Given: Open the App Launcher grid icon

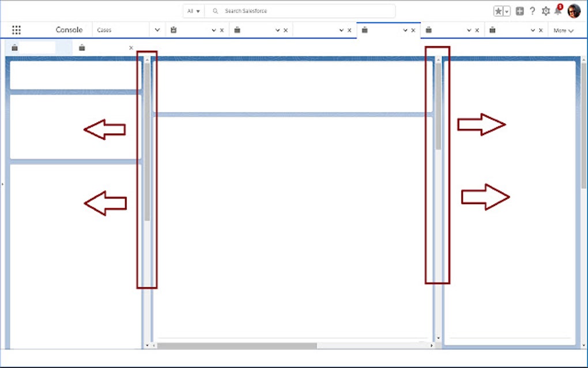Looking at the screenshot, I should click(16, 30).
